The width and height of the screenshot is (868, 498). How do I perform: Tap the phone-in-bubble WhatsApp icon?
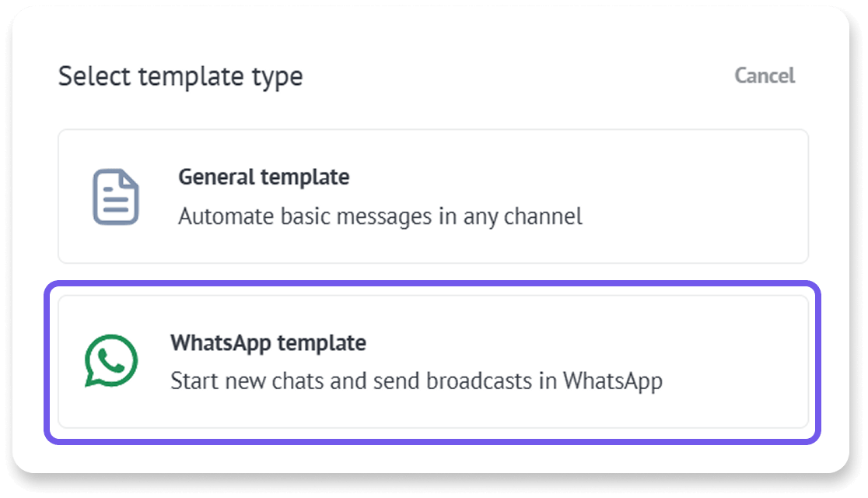pos(110,360)
